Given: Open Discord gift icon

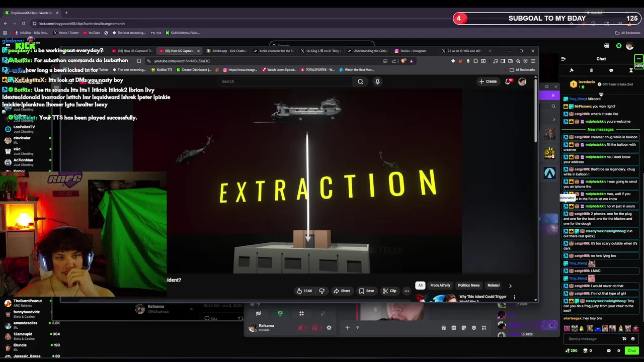Looking at the screenshot, I should (x=444, y=328).
